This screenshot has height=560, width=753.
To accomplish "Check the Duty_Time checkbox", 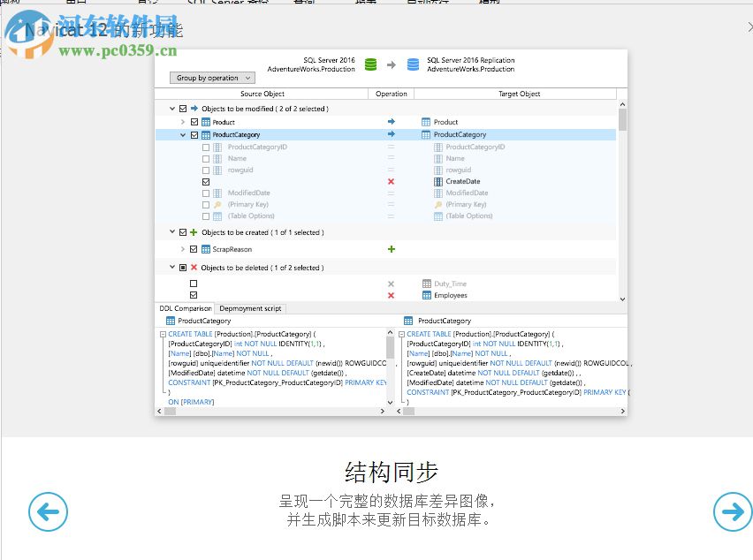I will tap(194, 284).
